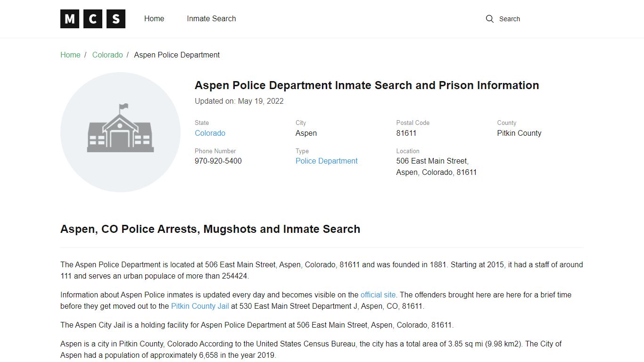Open the Home nav menu item
Viewport: 644px width, 362px height.
click(154, 19)
